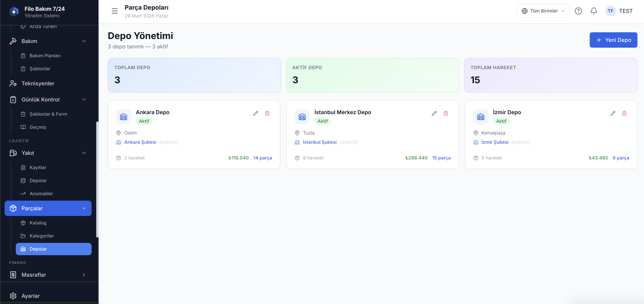Open the help question mark icon

tap(578, 11)
